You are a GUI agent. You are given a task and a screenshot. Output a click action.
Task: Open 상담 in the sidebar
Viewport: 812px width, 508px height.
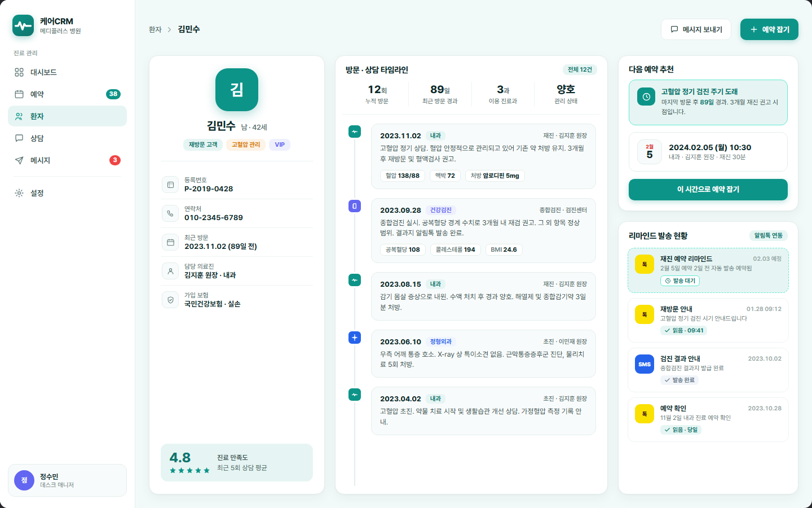click(x=67, y=138)
